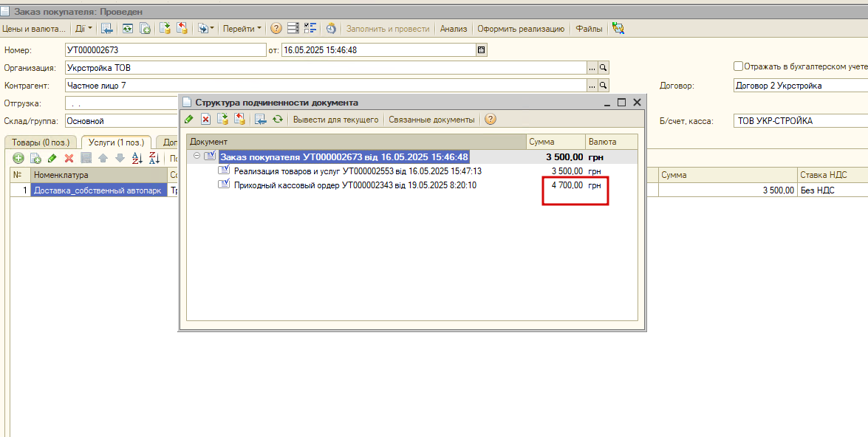Click the ellipsis button of Контрагент field
Screen dimensions: 868x437
[592, 85]
